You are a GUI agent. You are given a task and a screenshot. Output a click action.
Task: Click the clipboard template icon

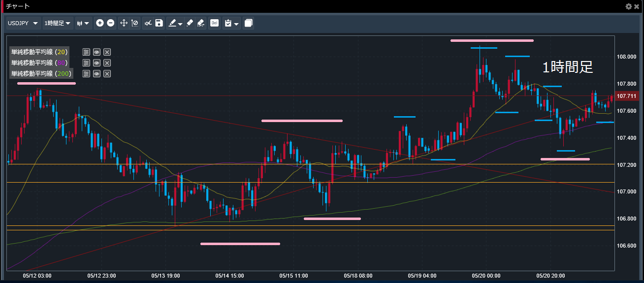point(228,23)
